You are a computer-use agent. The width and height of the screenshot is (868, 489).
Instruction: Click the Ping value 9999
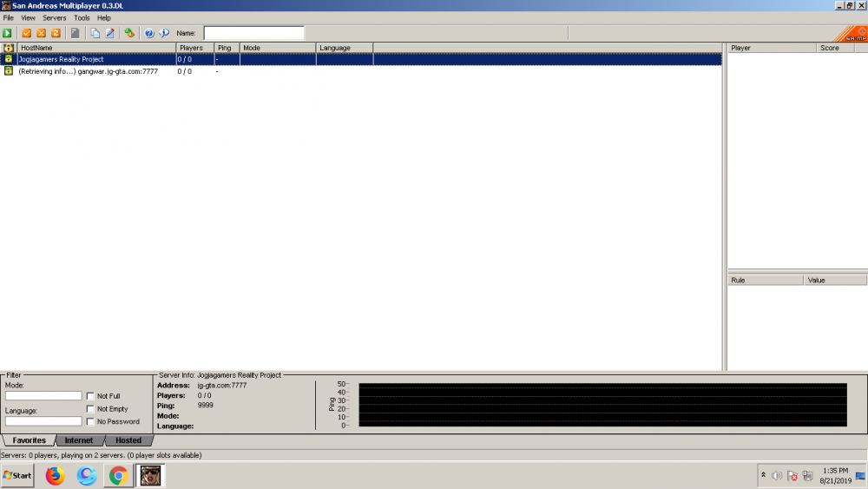pyautogui.click(x=206, y=406)
